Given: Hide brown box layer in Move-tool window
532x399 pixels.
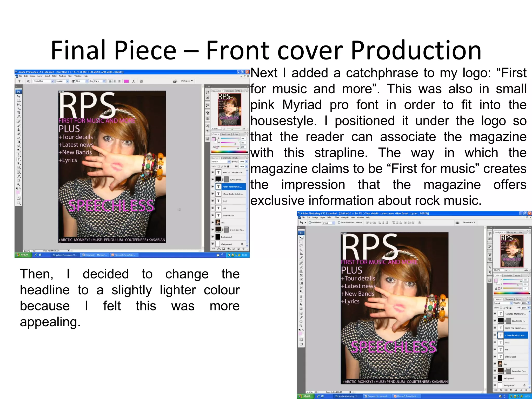Looking at the screenshot, I should (495, 371).
